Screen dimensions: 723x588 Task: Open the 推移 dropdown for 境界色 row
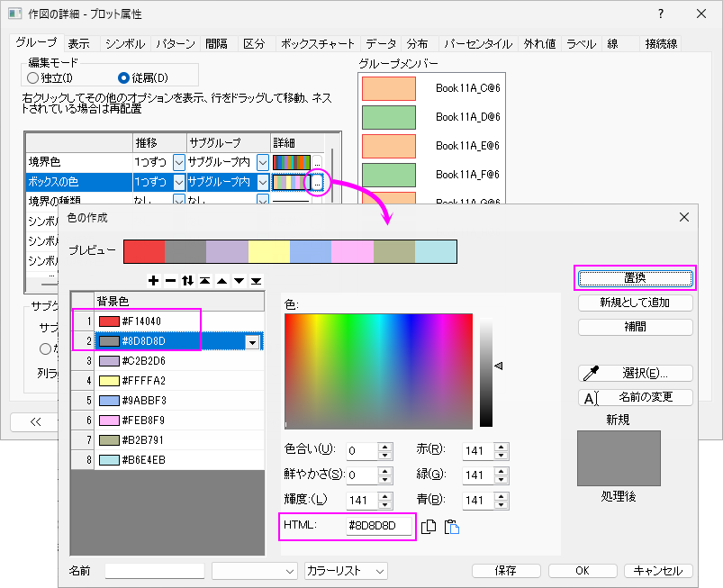[x=179, y=162]
